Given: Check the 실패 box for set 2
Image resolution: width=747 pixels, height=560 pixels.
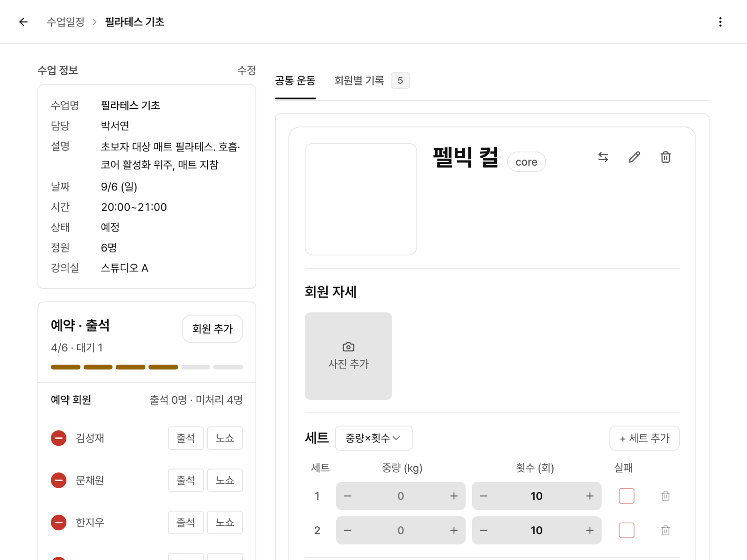Looking at the screenshot, I should click(626, 530).
